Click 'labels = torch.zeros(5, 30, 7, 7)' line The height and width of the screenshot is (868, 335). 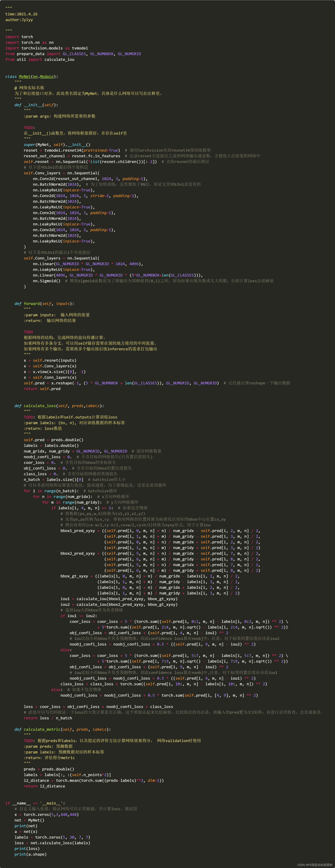[x=52, y=837]
